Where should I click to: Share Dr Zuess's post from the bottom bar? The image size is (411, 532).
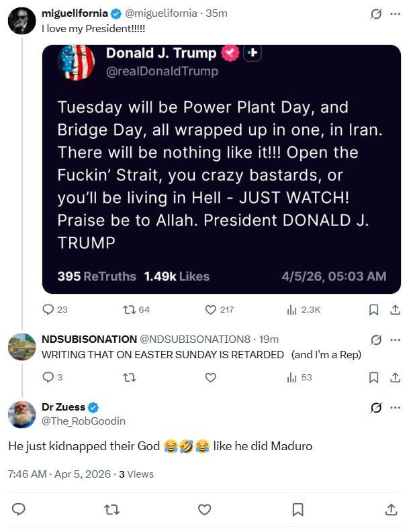point(392,510)
